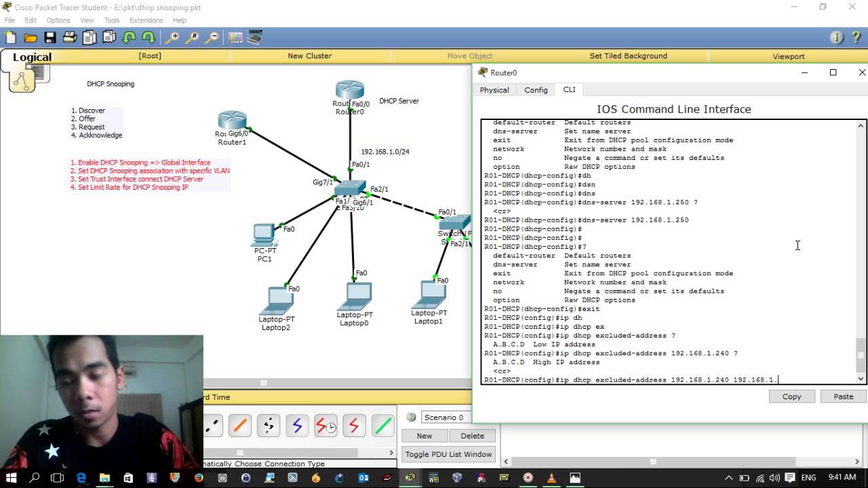Image resolution: width=868 pixels, height=488 pixels.
Task: Click the Copy button in CLI
Action: (x=792, y=396)
